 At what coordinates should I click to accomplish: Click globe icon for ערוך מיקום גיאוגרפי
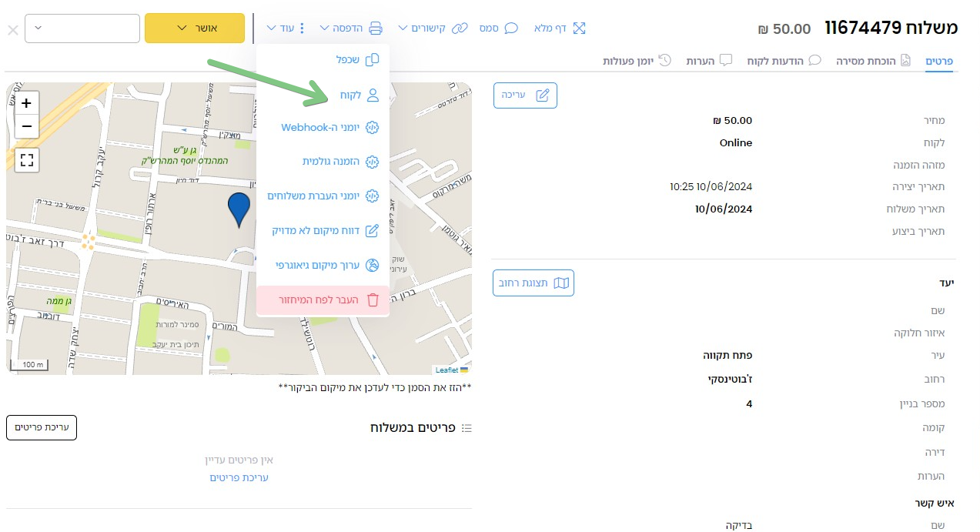[373, 265]
